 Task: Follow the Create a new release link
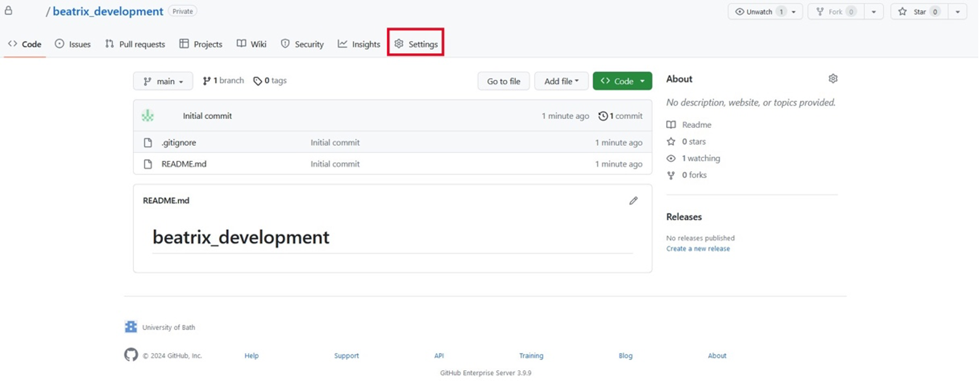coord(698,249)
